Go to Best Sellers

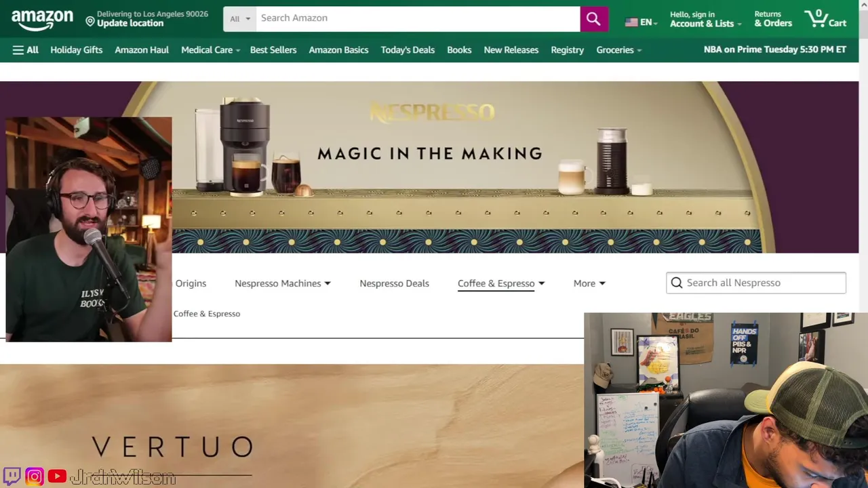(x=273, y=50)
